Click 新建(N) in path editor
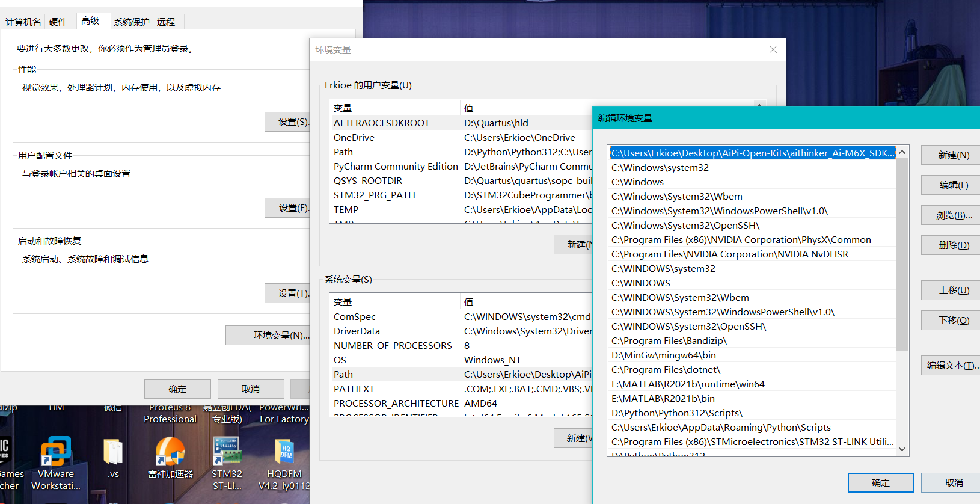The image size is (980, 504). pyautogui.click(x=952, y=155)
